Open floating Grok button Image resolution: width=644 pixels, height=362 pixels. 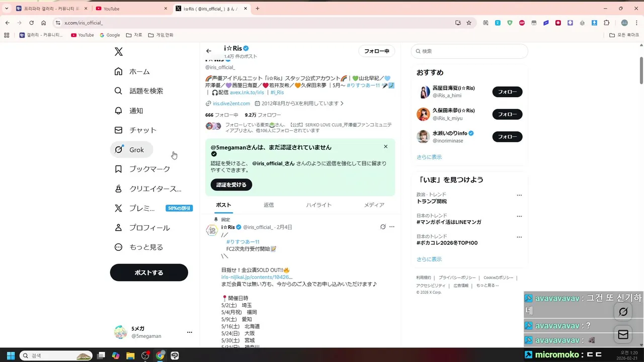click(623, 312)
